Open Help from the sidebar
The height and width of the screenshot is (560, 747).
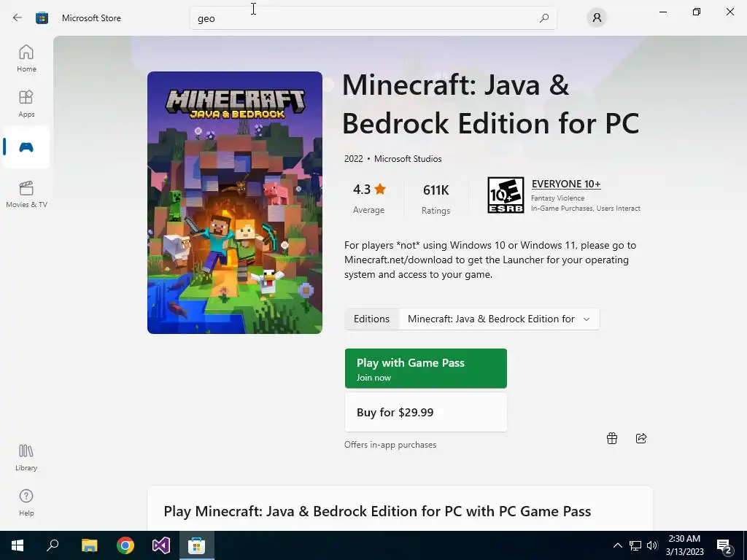click(x=26, y=502)
